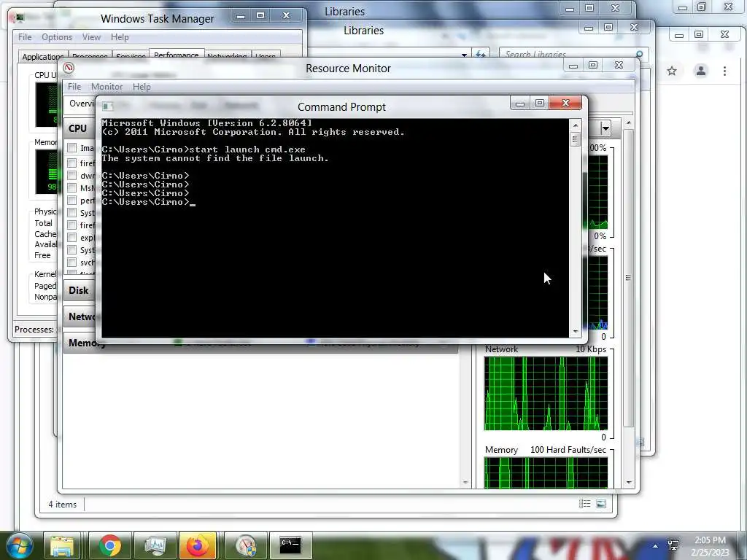Open Task Manager View menu
Image resolution: width=747 pixels, height=560 pixels.
tap(91, 37)
